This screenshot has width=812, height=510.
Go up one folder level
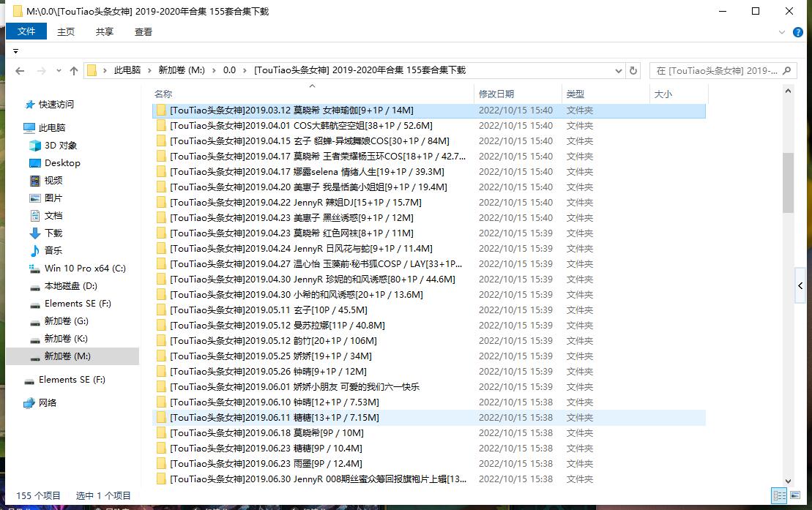coord(74,71)
